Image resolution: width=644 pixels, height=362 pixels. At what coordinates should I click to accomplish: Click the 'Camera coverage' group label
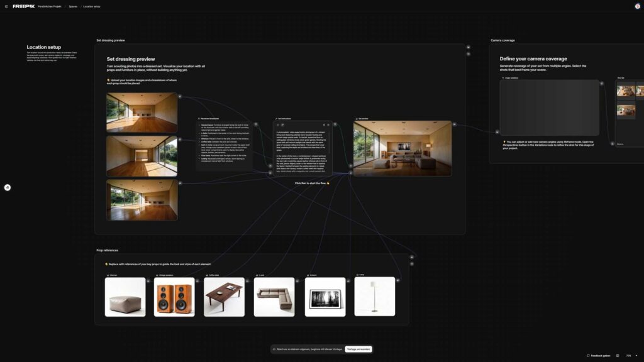click(502, 40)
